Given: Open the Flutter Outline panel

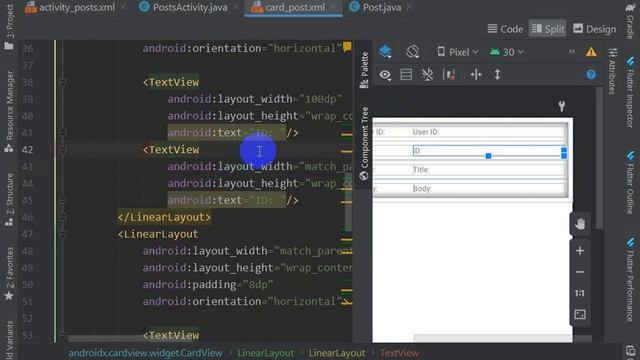Looking at the screenshot, I should [x=630, y=182].
